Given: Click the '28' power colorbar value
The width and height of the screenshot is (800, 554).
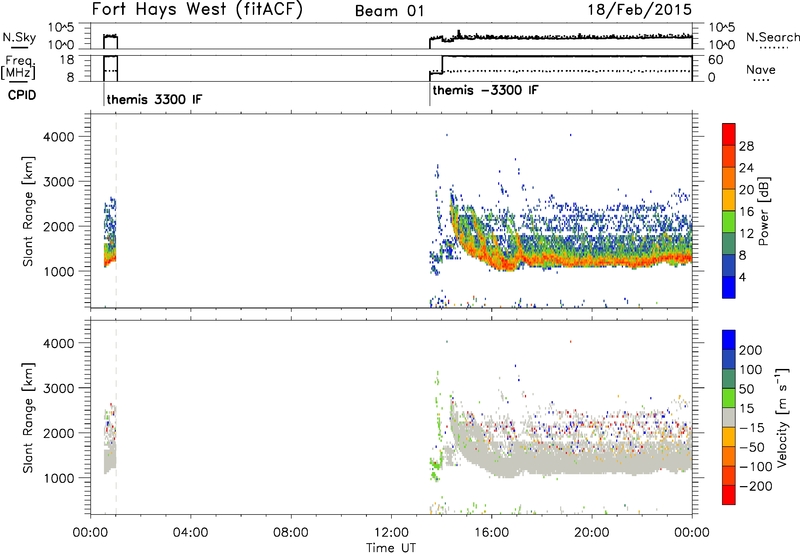Looking at the screenshot, I should [746, 146].
